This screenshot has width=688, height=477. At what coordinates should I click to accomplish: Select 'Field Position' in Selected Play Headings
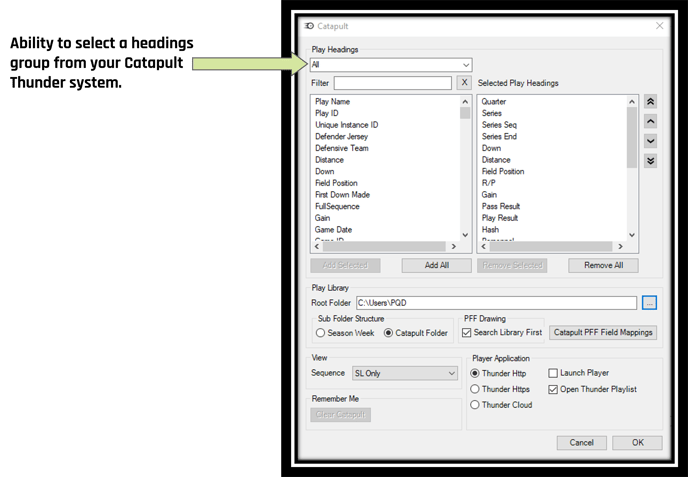tap(503, 171)
